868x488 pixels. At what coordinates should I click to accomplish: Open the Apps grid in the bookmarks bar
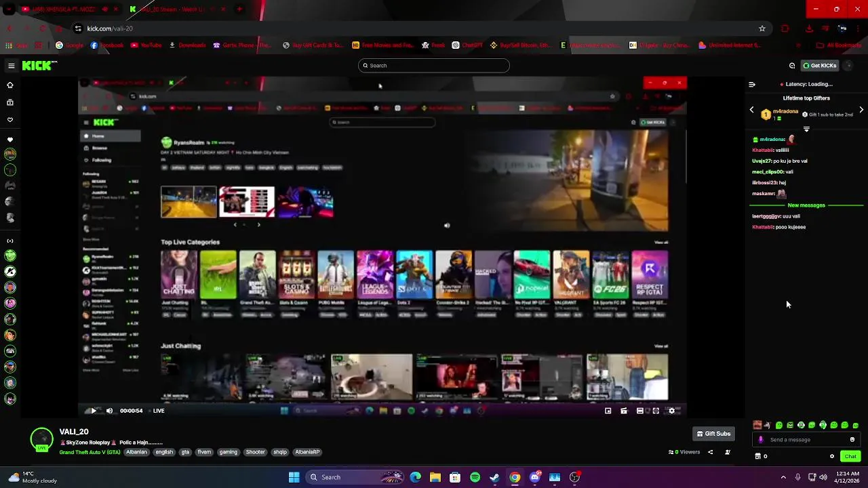(x=9, y=45)
